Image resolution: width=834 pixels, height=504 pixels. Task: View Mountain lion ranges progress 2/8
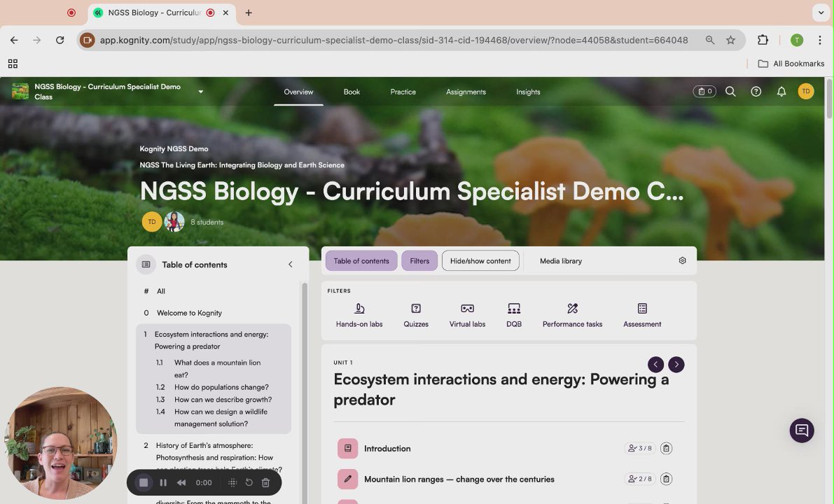(x=640, y=479)
